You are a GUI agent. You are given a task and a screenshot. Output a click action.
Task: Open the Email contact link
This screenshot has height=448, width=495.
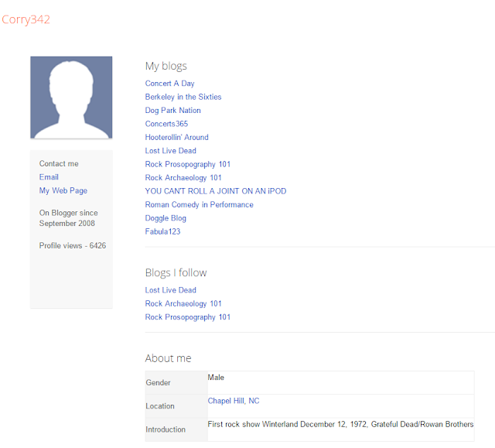(x=49, y=177)
